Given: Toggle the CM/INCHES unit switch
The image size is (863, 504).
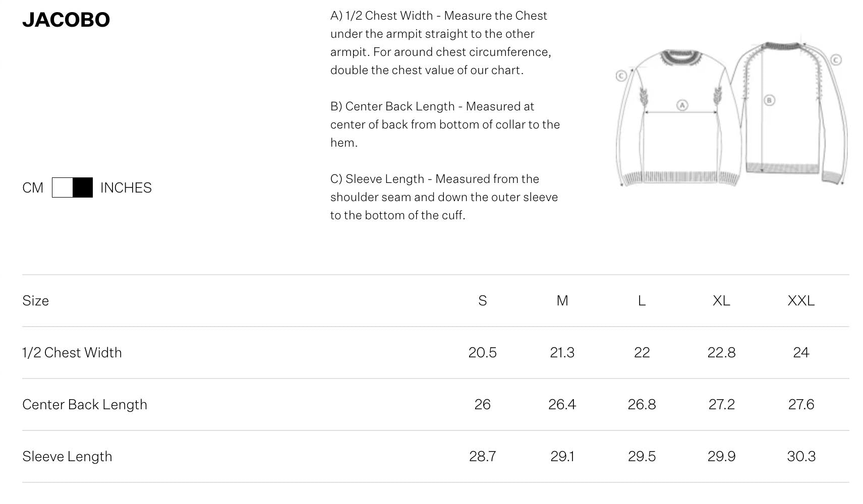Looking at the screenshot, I should coord(72,187).
